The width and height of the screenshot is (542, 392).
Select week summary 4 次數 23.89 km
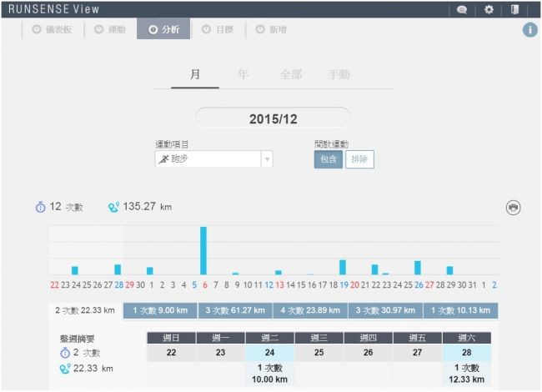click(x=310, y=310)
